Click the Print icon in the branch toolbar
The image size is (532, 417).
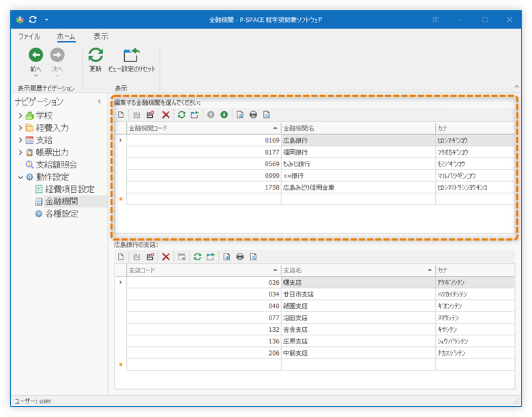coord(240,257)
